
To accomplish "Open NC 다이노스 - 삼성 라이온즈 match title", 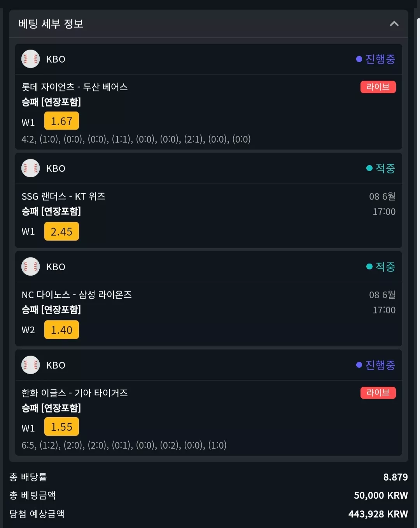I will coord(77,295).
